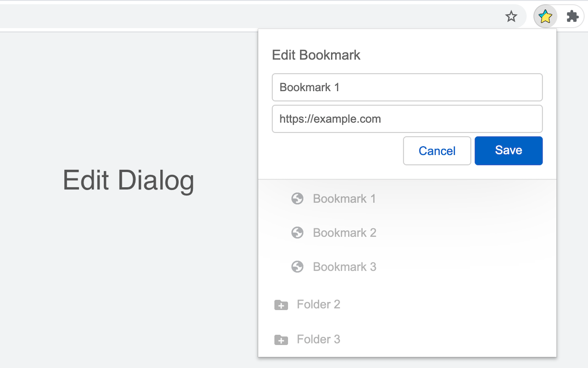Image resolution: width=588 pixels, height=368 pixels.
Task: Click the yellow star extension icon
Action: pos(545,16)
